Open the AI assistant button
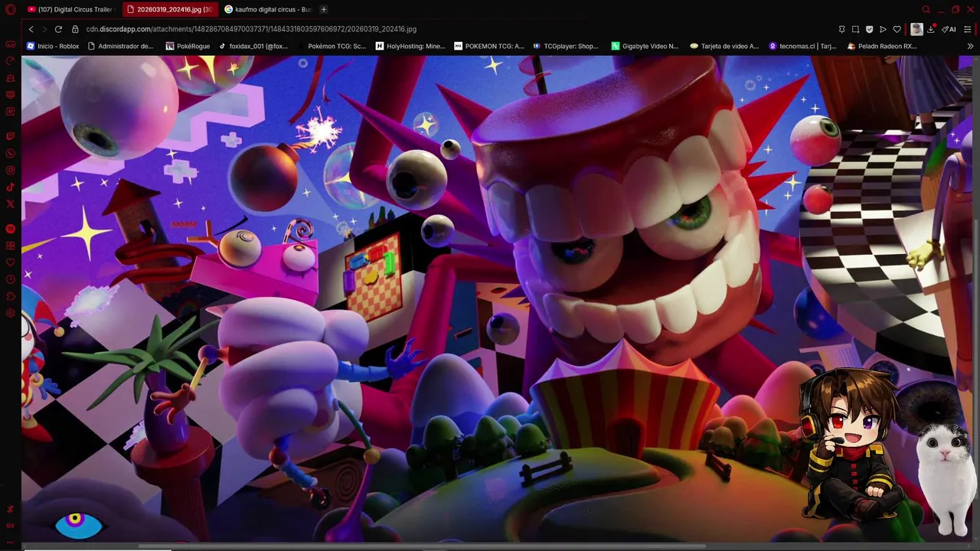 [949, 29]
